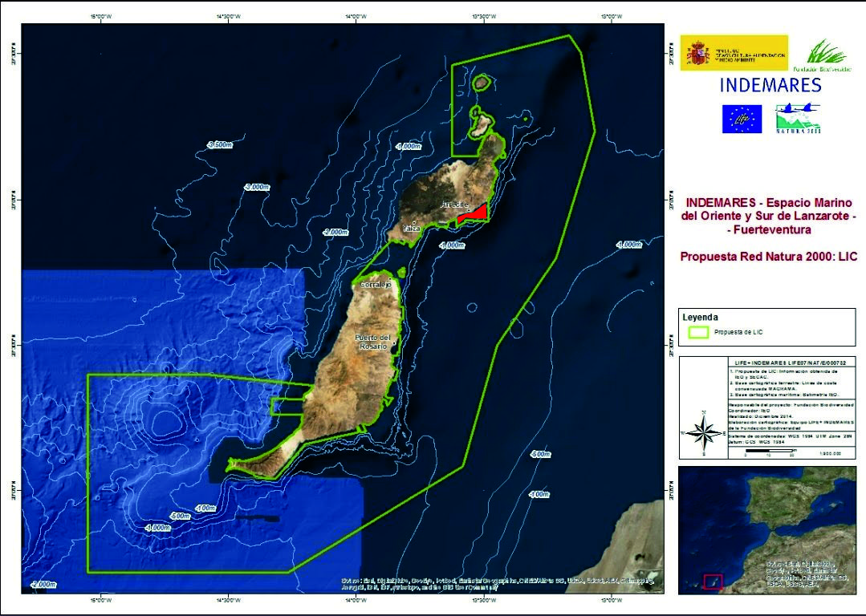Image resolution: width=866 pixels, height=616 pixels.
Task: Click the compass rose north arrow
Action: [x=704, y=433]
